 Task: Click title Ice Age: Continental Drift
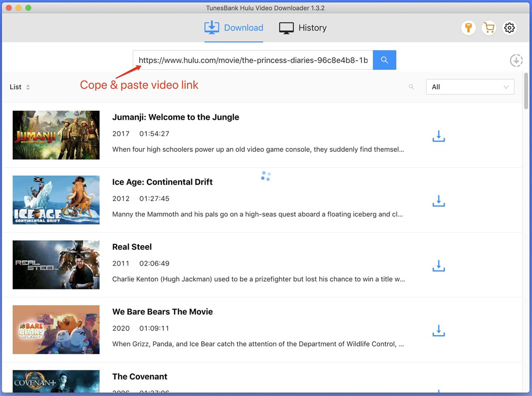pyautogui.click(x=162, y=182)
